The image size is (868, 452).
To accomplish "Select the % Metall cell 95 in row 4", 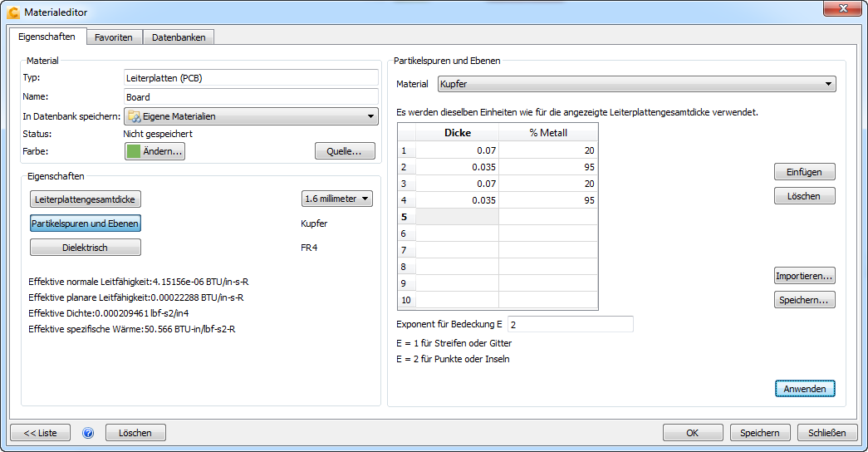I will (x=548, y=200).
